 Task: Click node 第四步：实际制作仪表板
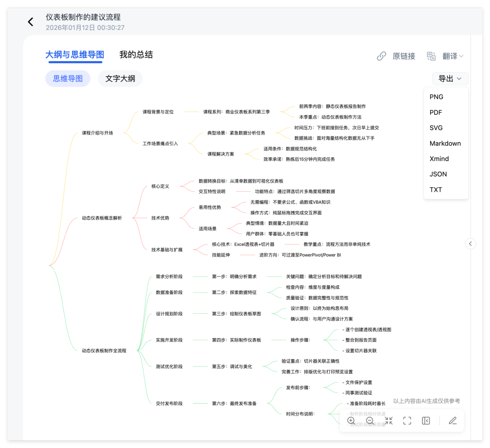236,340
